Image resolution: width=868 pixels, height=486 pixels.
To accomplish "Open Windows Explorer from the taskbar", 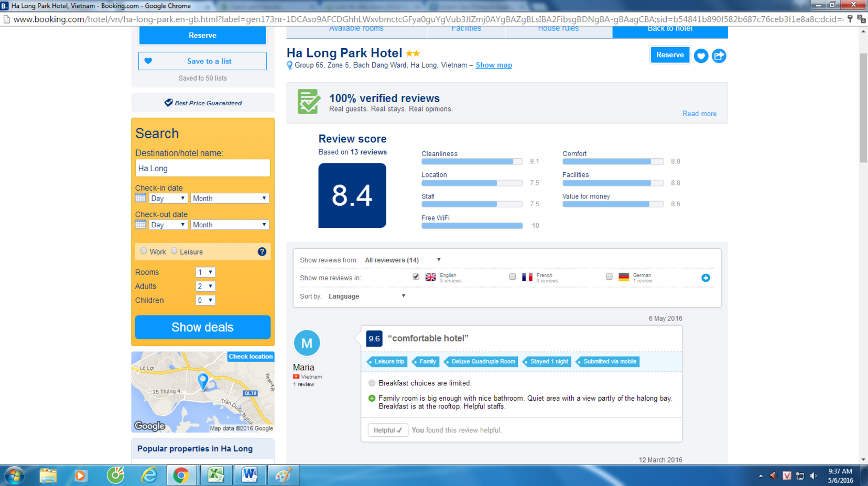I will 48,476.
